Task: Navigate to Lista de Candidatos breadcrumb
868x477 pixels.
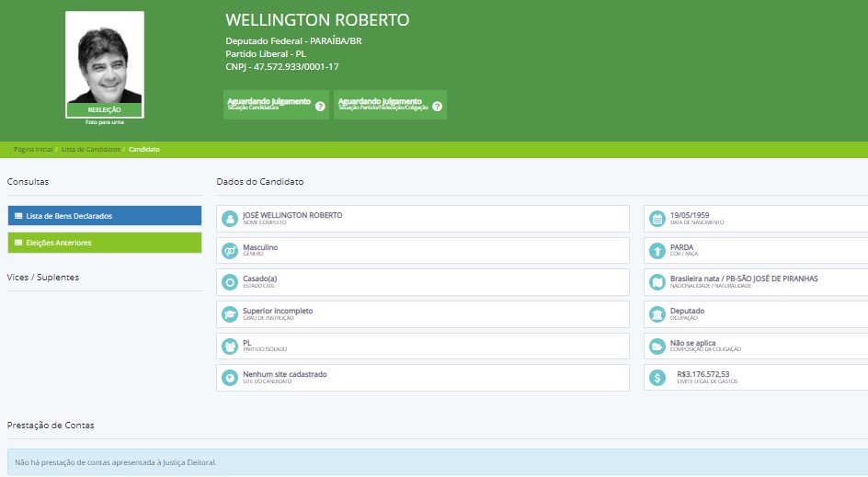Action: [89, 149]
